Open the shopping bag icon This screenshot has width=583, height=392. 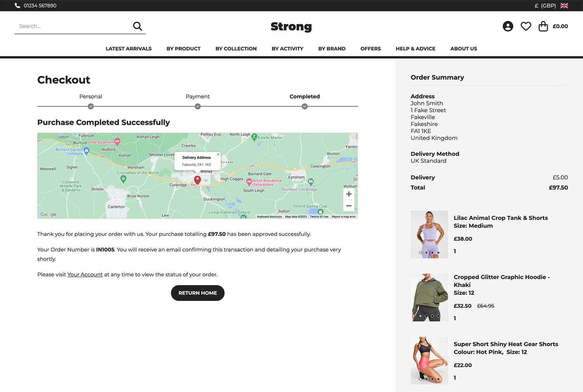543,26
